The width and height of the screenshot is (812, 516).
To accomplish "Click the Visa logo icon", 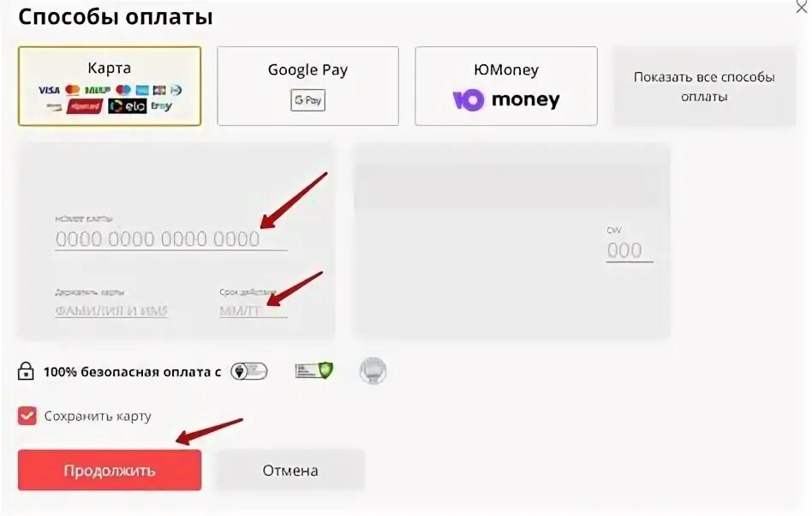I will click(49, 90).
